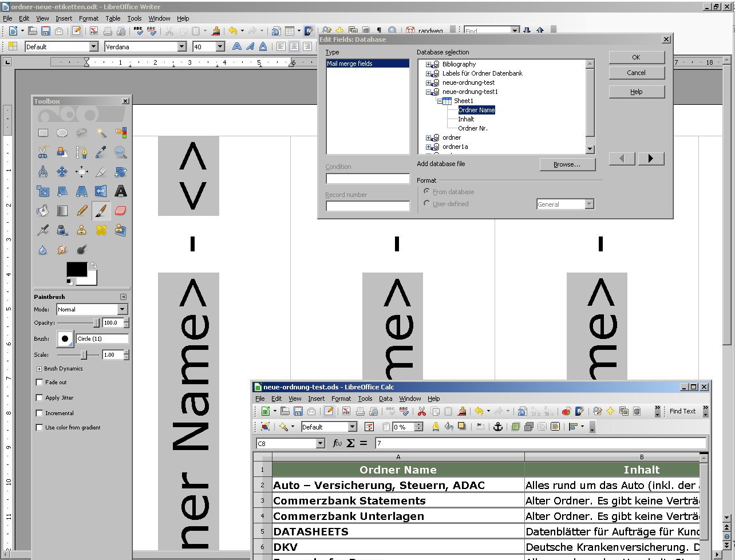Open Table menu in Writer
The width and height of the screenshot is (735, 560).
point(113,18)
